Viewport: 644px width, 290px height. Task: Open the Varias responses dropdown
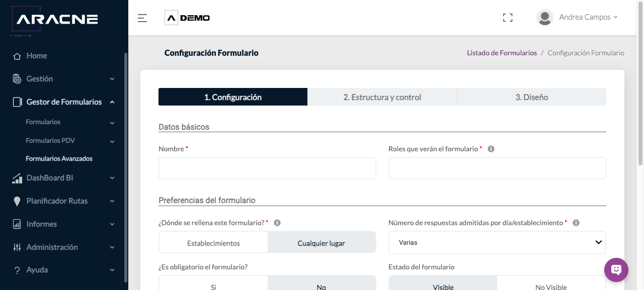coord(497,242)
